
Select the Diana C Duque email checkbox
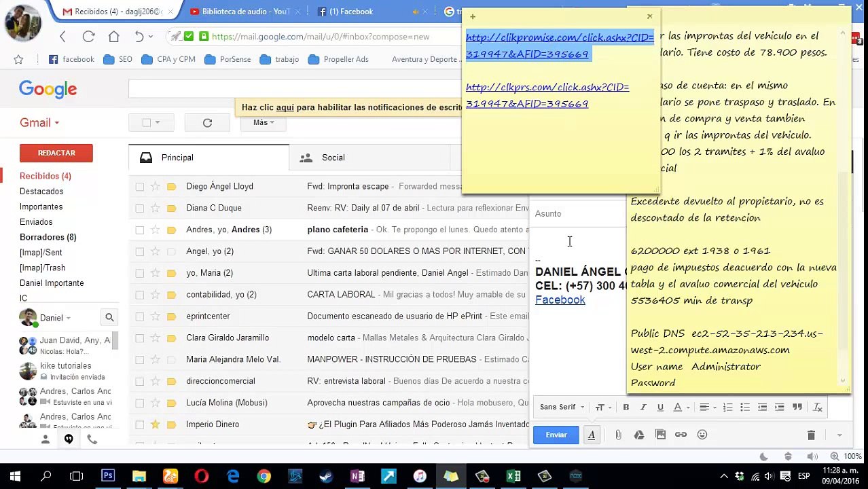139,209
